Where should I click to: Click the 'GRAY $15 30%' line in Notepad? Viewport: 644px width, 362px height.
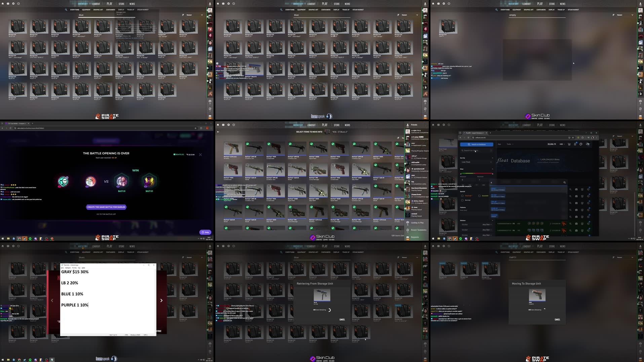tap(75, 272)
